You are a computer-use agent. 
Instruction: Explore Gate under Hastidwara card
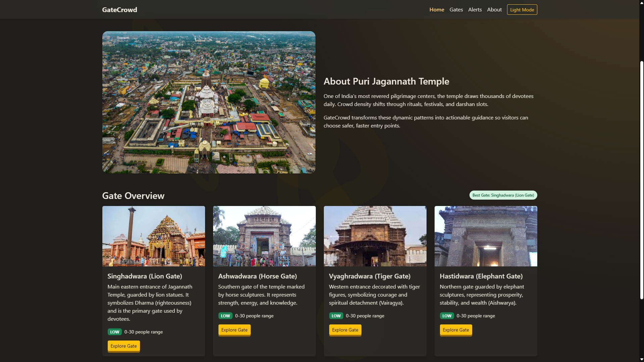pyautogui.click(x=456, y=330)
